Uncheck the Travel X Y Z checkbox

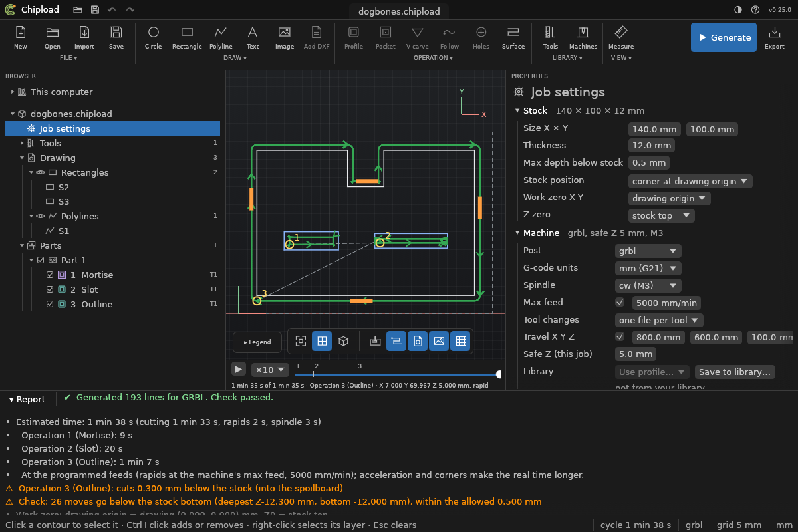click(620, 336)
